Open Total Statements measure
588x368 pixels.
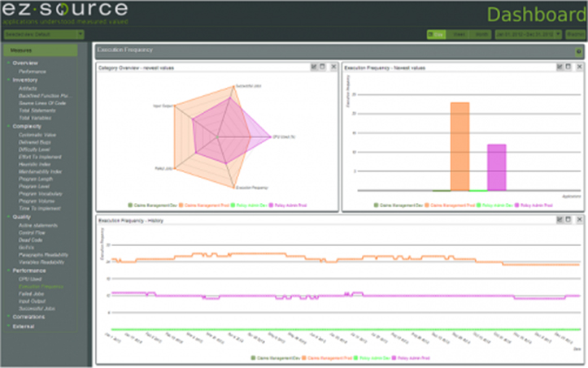(x=37, y=110)
